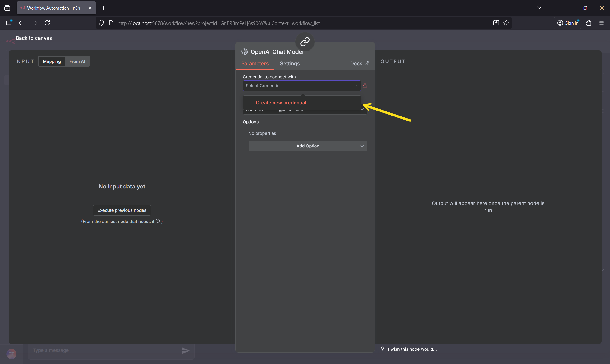The image size is (610, 364).
Task: Click I wish this node would... feedback
Action: 412,349
